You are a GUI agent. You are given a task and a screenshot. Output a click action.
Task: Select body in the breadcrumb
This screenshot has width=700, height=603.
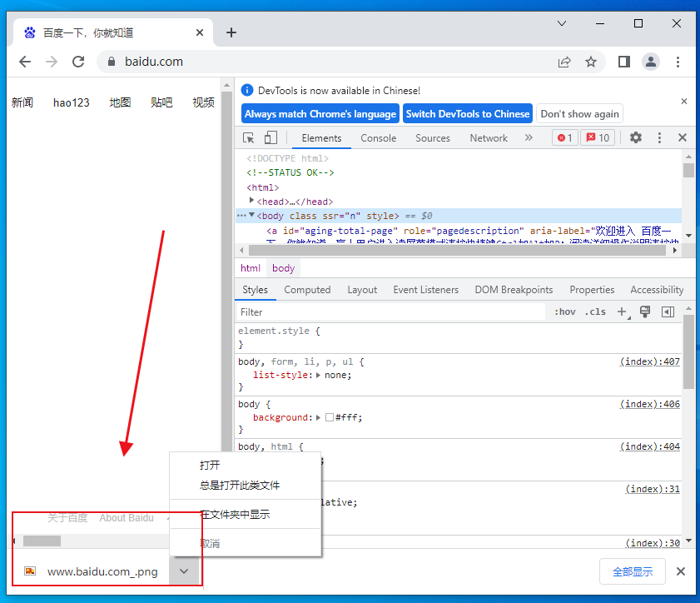pos(284,268)
